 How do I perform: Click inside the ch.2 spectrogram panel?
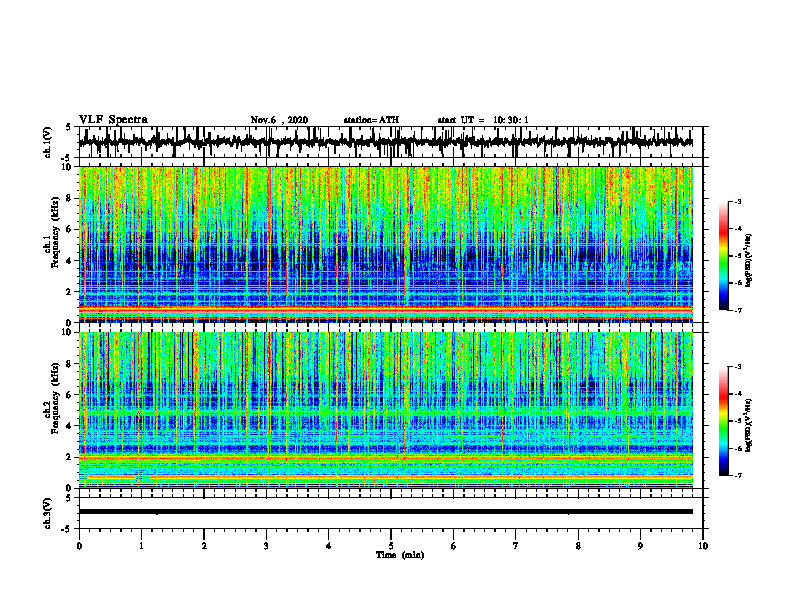(x=386, y=410)
